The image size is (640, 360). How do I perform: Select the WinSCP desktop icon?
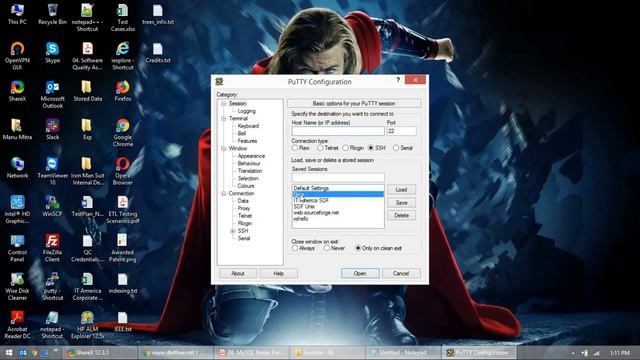pos(52,206)
